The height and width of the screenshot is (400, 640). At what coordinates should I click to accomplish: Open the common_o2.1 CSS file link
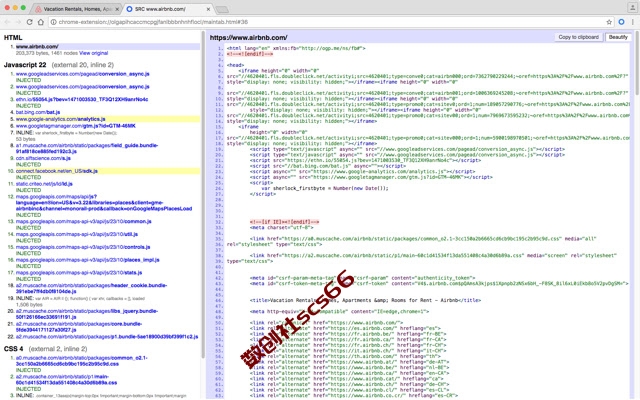(x=82, y=361)
